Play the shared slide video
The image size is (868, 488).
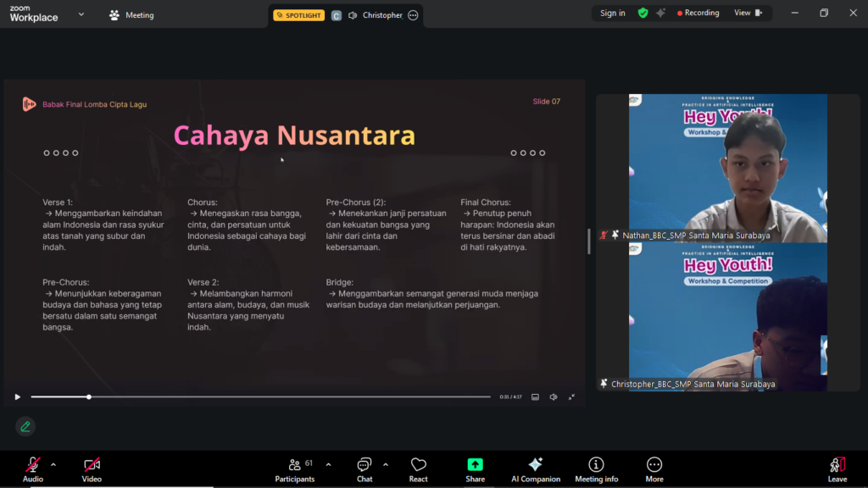(17, 396)
